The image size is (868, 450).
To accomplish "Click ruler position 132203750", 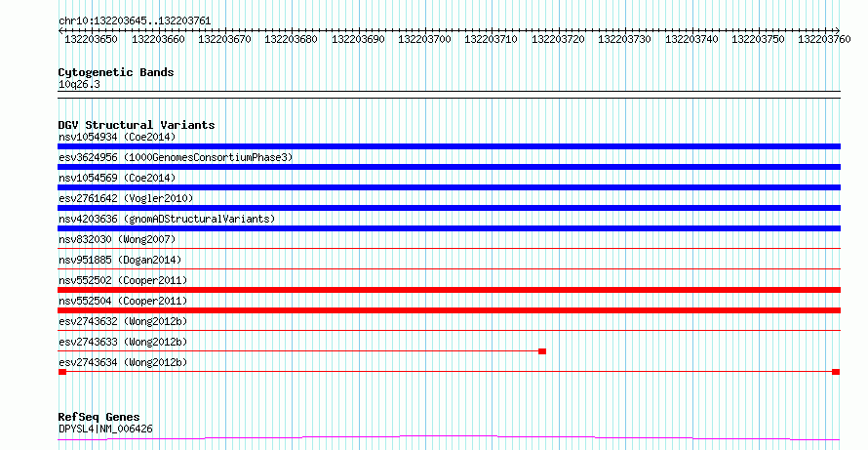I will (x=758, y=39).
